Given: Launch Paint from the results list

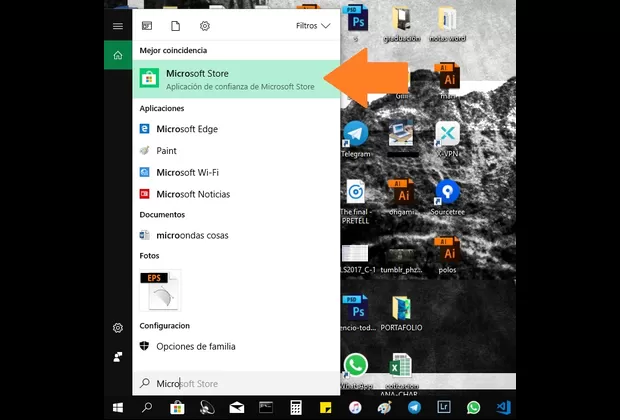Looking at the screenshot, I should (x=236, y=151).
